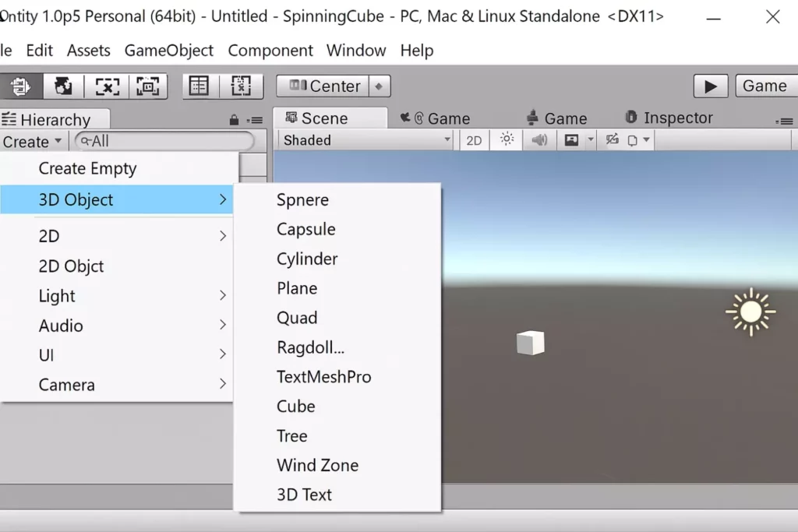The width and height of the screenshot is (798, 532).
Task: Open the Hierarchy panel options menu icon
Action: (x=255, y=120)
